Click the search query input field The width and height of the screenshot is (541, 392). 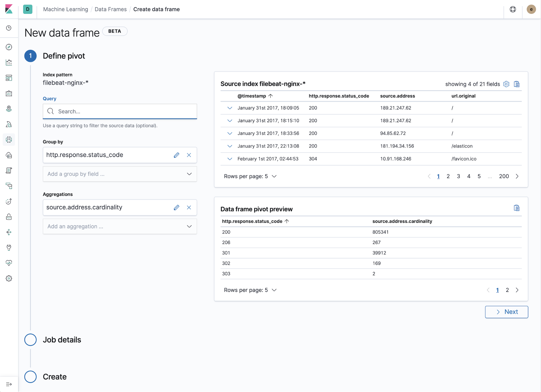coord(120,111)
